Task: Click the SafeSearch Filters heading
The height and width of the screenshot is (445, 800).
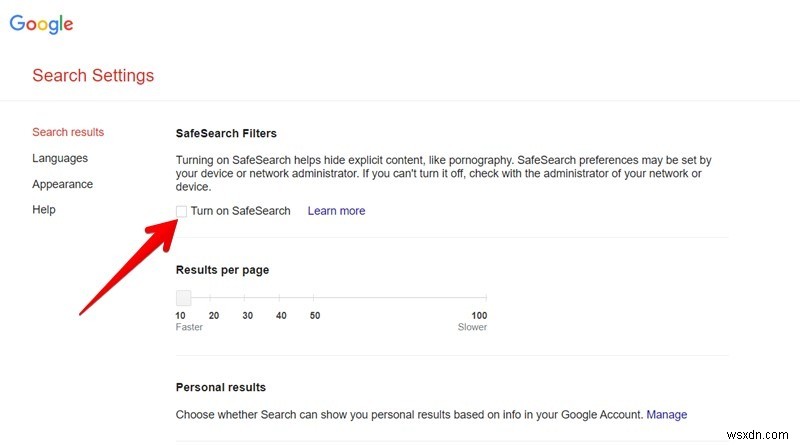Action: pyautogui.click(x=226, y=133)
